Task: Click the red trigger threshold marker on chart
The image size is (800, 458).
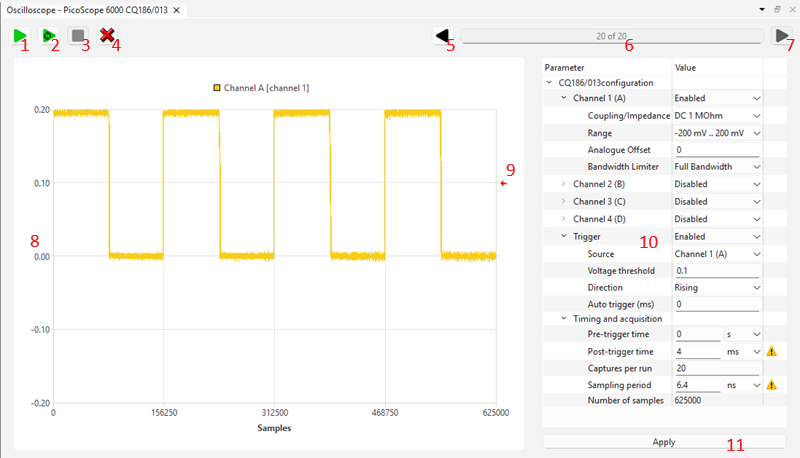Action: click(x=503, y=183)
